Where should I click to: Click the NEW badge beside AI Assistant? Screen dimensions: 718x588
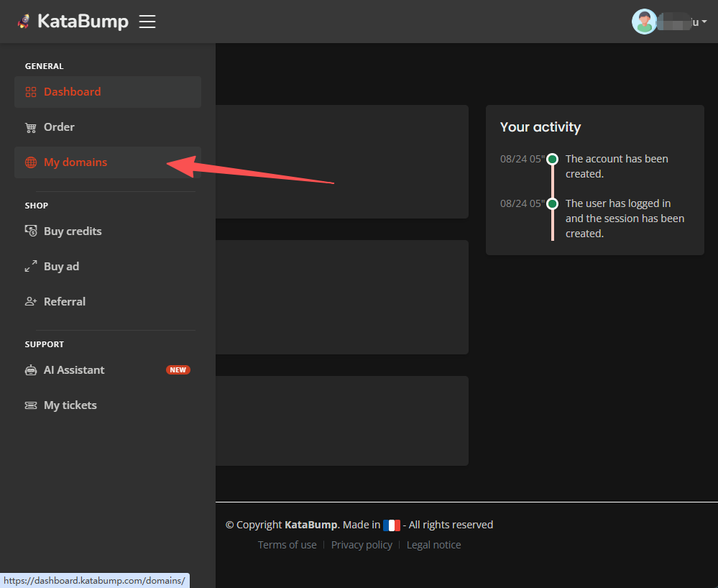178,370
